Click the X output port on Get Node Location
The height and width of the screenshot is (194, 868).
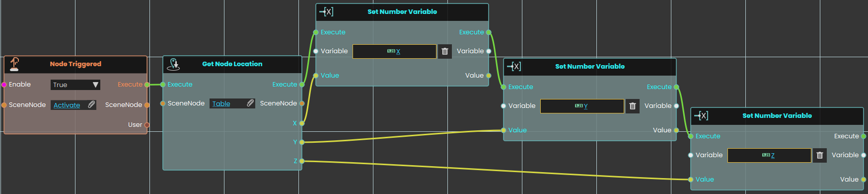302,123
